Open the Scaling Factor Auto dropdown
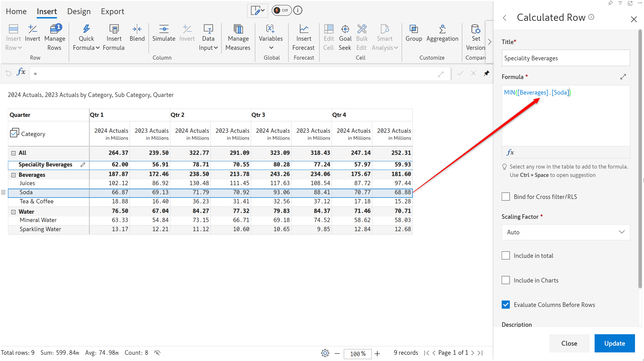This screenshot has height=361, width=644. (x=565, y=232)
